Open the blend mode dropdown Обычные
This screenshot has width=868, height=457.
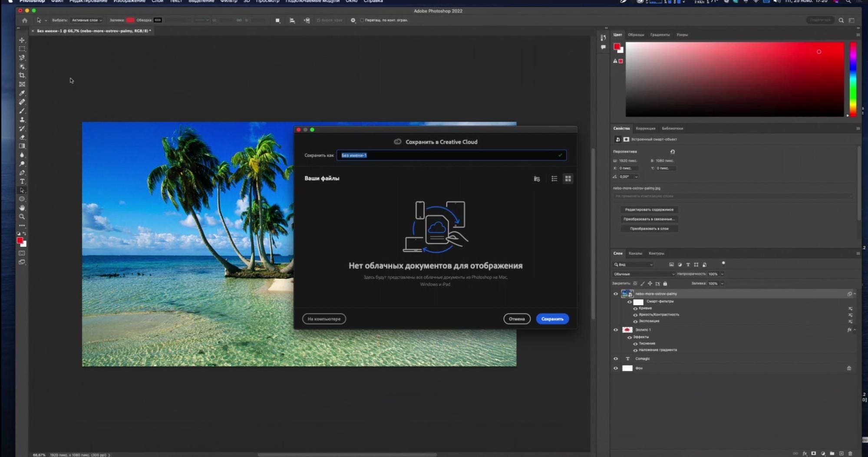click(x=644, y=274)
